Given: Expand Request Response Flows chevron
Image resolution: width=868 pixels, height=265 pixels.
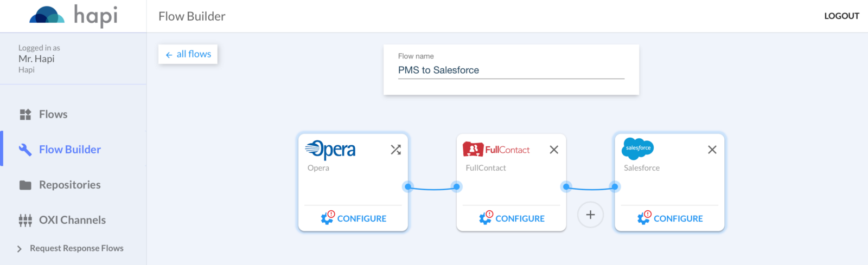Looking at the screenshot, I should pos(20,249).
